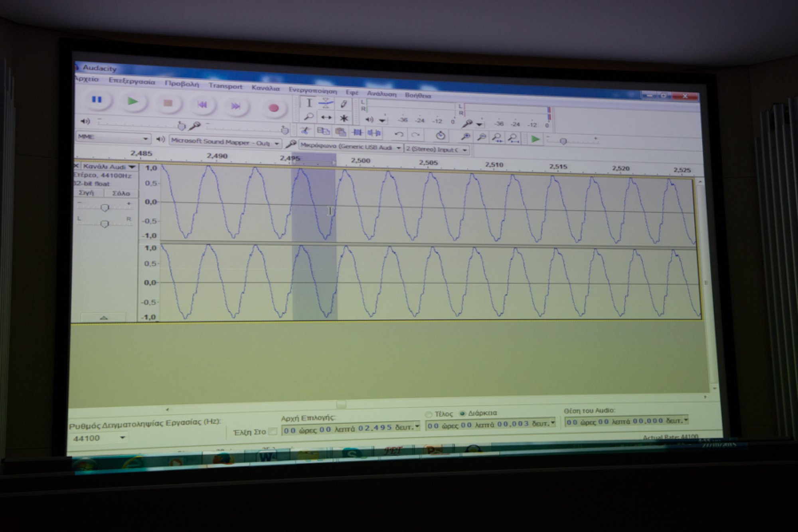Open the Ανάλυση menu
Screen dimensions: 798x532
[x=381, y=94]
